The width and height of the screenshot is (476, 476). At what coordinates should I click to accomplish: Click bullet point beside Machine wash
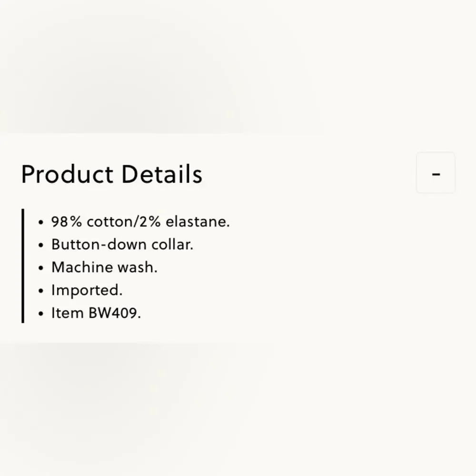[41, 268]
